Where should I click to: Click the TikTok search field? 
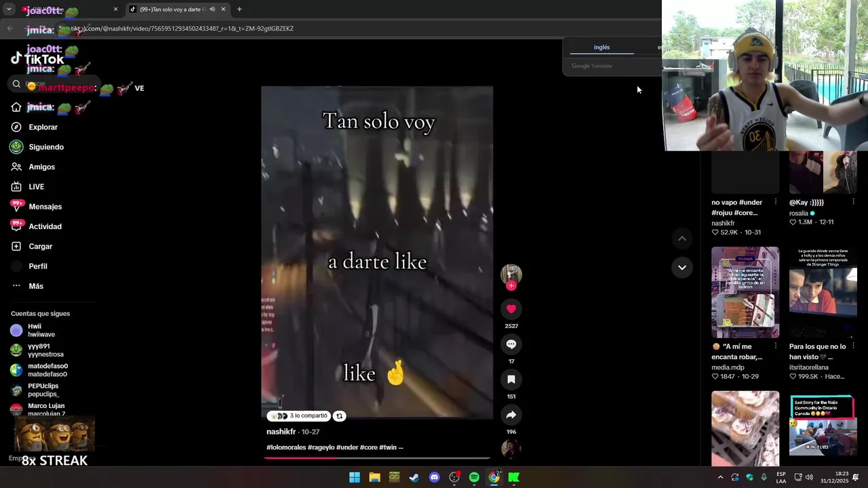coord(54,84)
